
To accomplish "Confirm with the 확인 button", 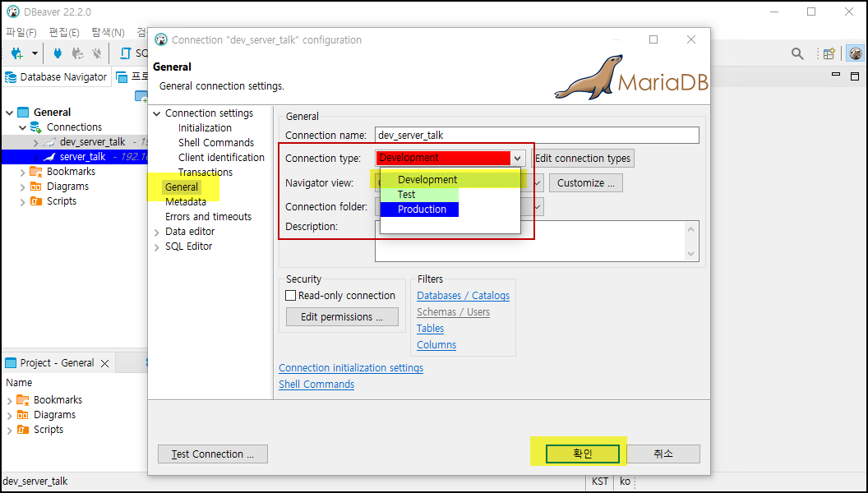I will pos(582,454).
